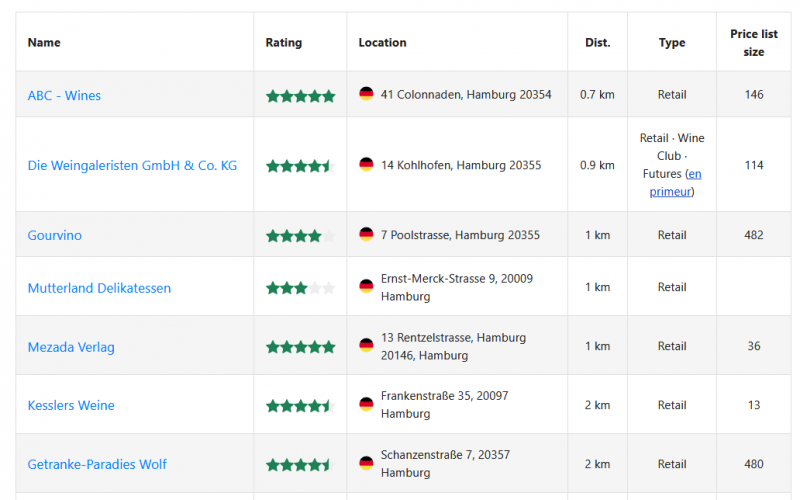This screenshot has height=500, width=800.
Task: Click the German flag beside Frankenstraße 35
Action: 366,404
